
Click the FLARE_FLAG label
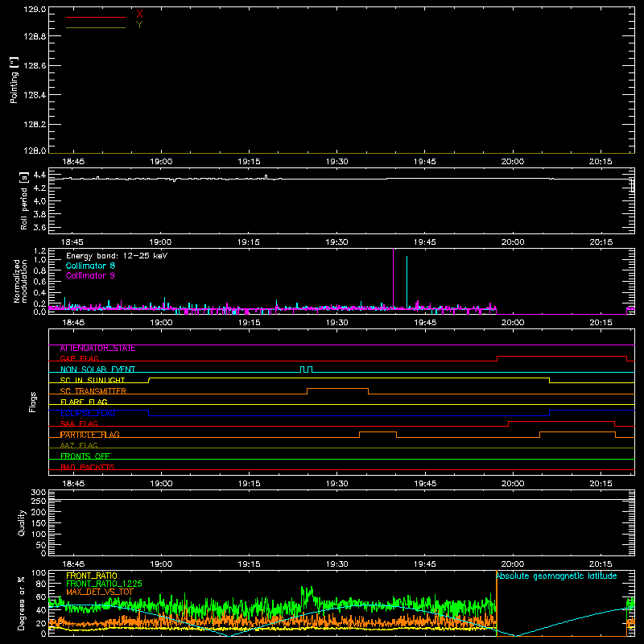(x=84, y=402)
